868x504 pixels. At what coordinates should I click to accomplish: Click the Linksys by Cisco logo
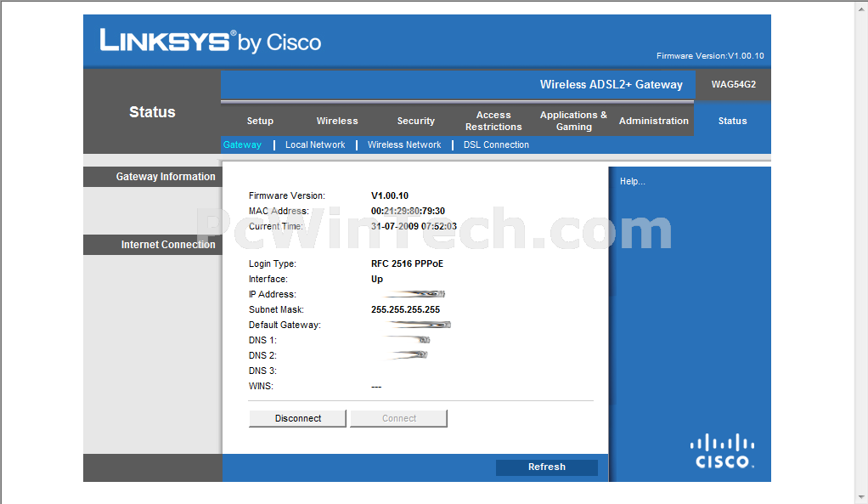pos(211,41)
